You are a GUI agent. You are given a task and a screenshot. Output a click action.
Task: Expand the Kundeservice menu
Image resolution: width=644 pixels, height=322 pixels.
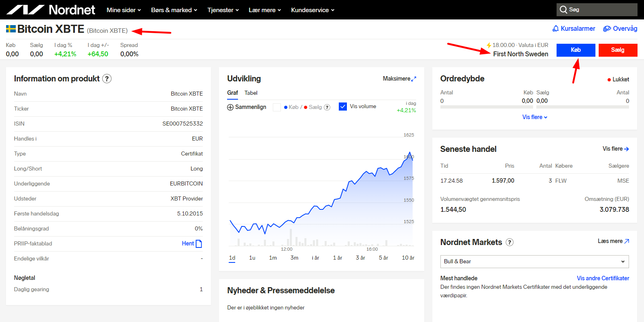pos(313,10)
